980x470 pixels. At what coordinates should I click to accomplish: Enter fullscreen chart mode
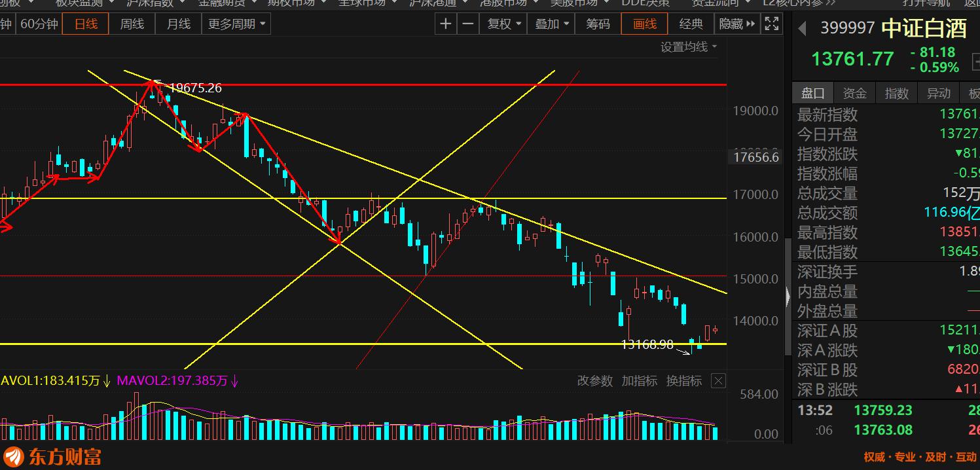tap(772, 24)
